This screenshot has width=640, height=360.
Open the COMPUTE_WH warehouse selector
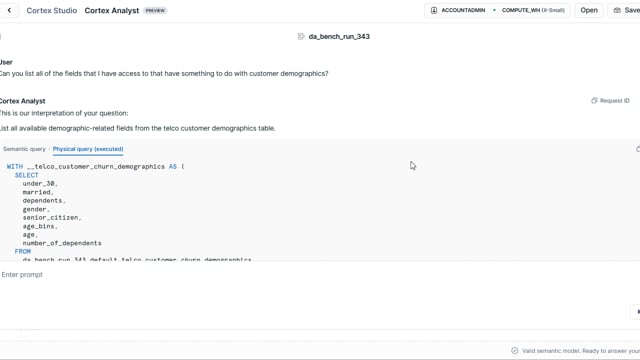tap(532, 10)
